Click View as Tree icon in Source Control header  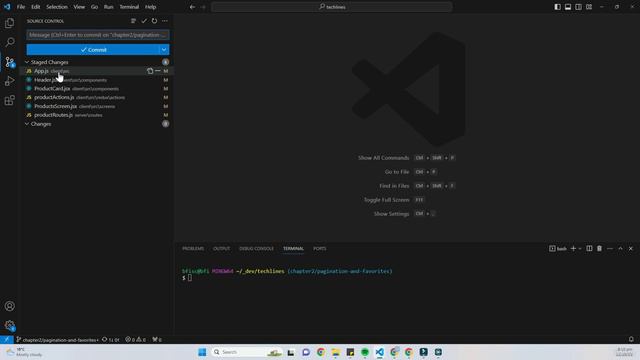pyautogui.click(x=133, y=21)
